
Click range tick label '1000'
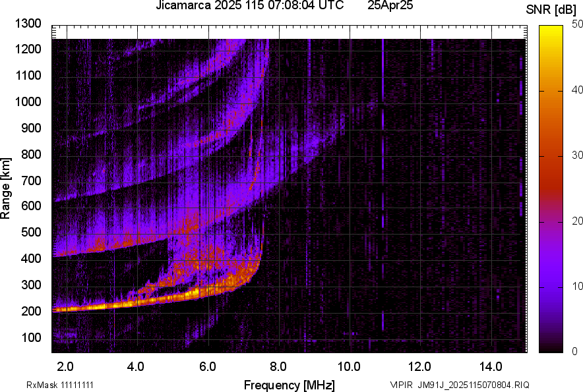coord(28,101)
